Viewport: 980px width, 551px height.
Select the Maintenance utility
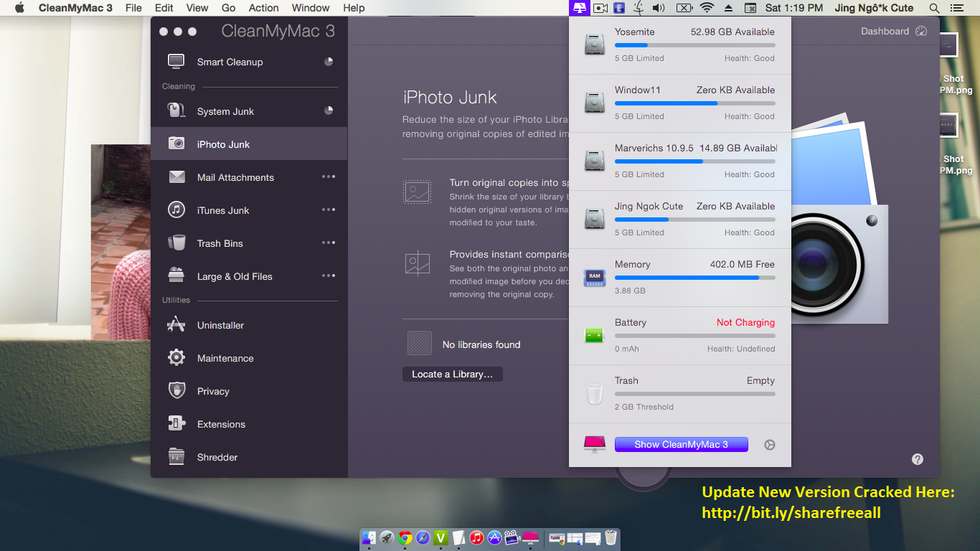tap(225, 357)
